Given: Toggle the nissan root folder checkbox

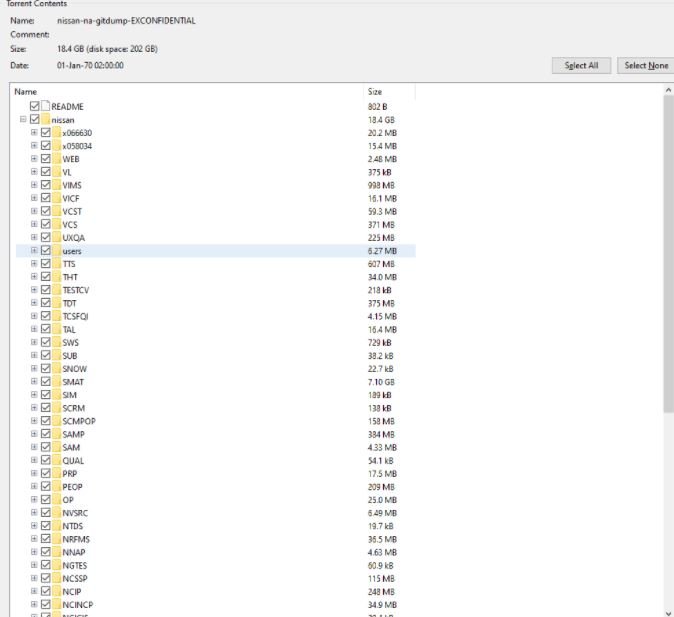Looking at the screenshot, I should pos(35,119).
